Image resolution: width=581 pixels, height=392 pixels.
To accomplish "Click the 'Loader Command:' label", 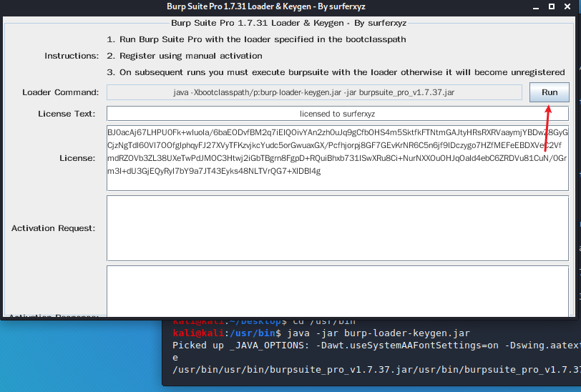I will tap(60, 92).
